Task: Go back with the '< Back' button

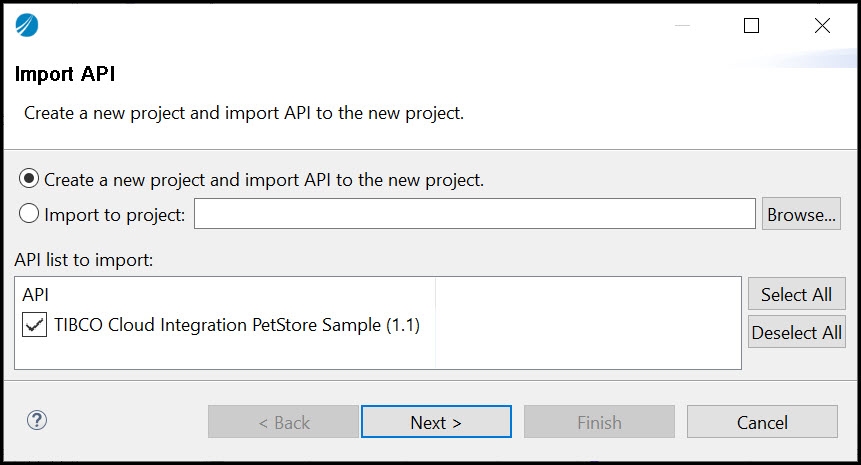Action: [x=283, y=422]
